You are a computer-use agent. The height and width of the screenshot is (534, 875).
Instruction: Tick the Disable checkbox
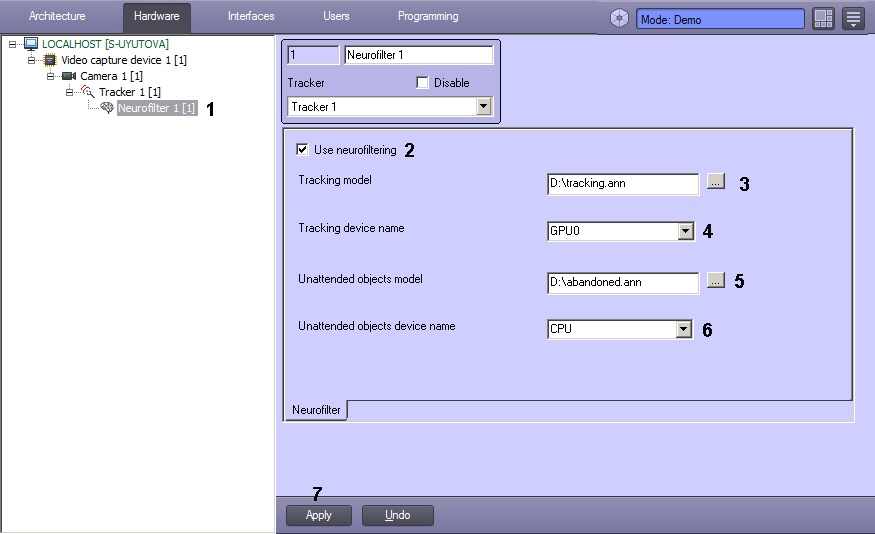point(422,83)
